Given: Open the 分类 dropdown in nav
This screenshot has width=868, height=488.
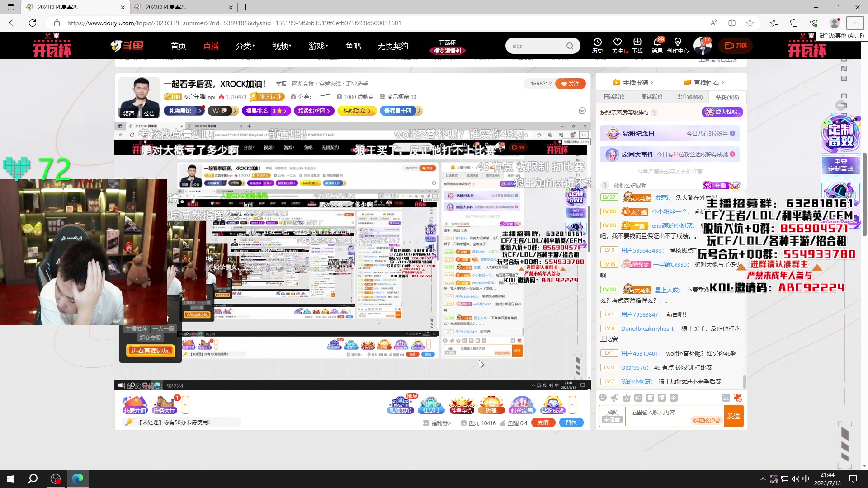Looking at the screenshot, I should coord(245,46).
